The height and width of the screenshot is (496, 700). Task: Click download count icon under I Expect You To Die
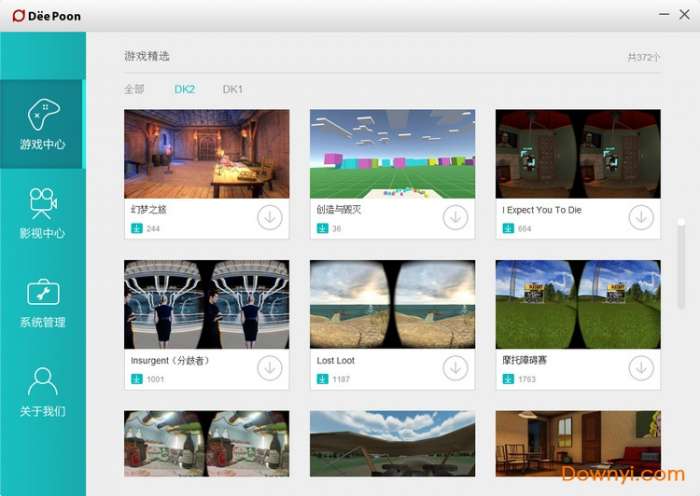[508, 229]
